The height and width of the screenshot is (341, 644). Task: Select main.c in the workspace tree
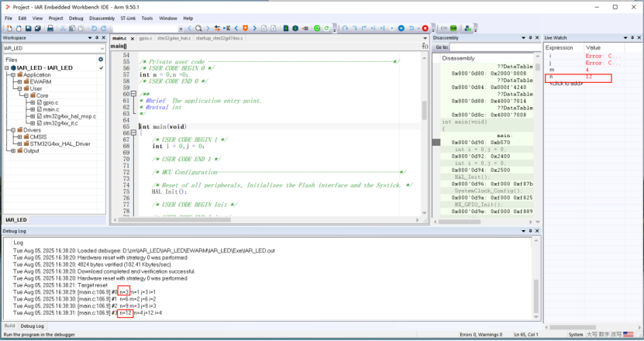click(x=51, y=109)
